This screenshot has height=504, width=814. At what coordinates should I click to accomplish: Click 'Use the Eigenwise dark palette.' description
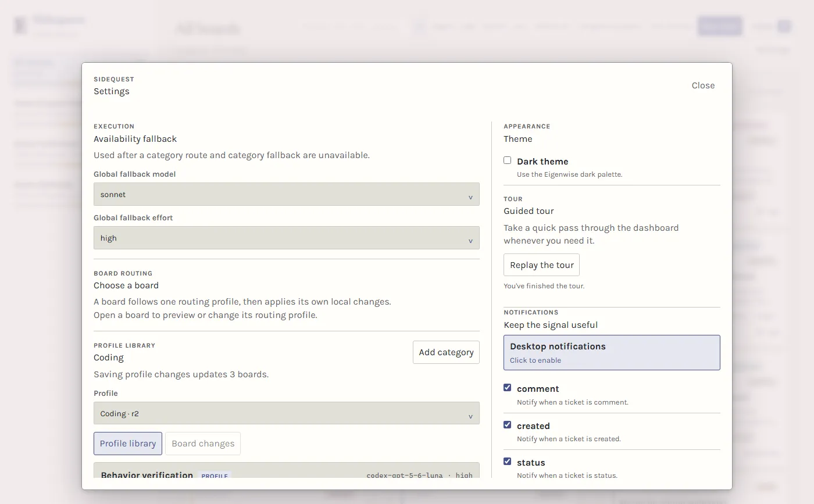569,174
